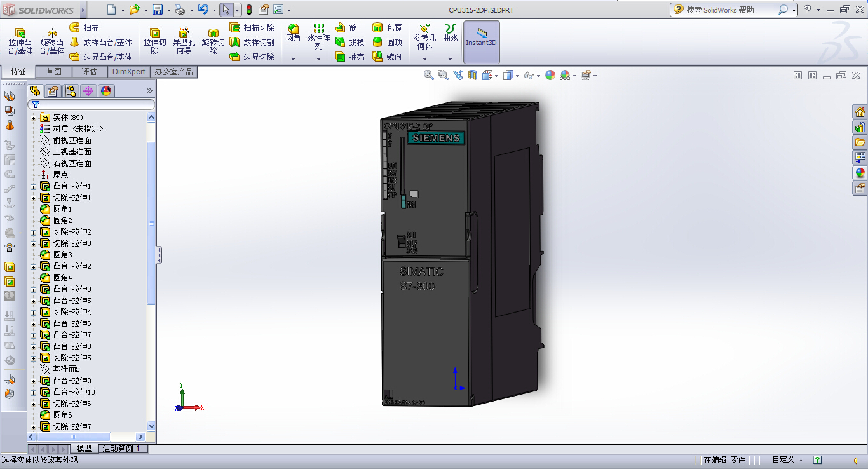
Task: Select the Fillet (圆角) tool
Action: 293,33
